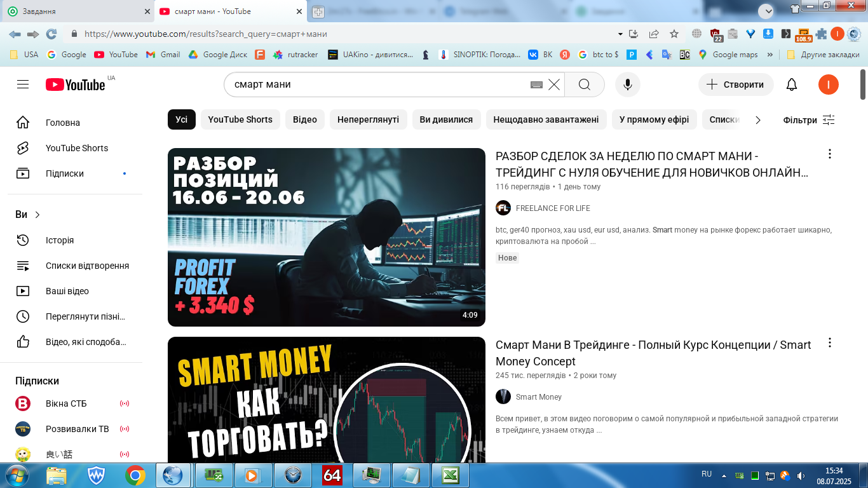
Task: Select the У прямому ефірі filter chip
Action: 654,119
